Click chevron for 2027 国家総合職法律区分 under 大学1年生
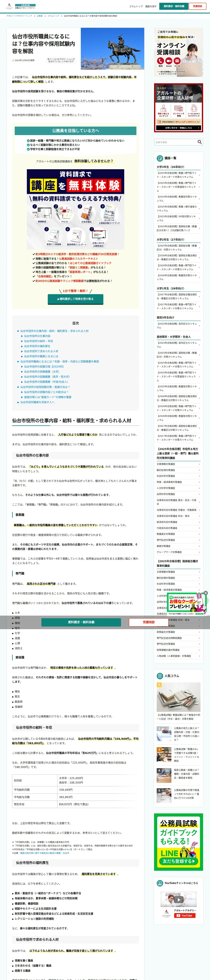Image resolution: width=210 pixels, height=980 pixels. click(x=199, y=296)
